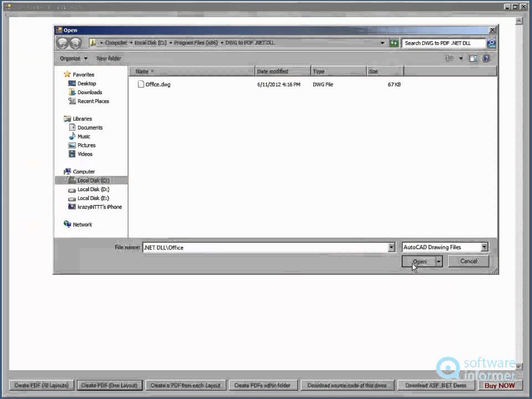Open Videos library

pos(85,154)
